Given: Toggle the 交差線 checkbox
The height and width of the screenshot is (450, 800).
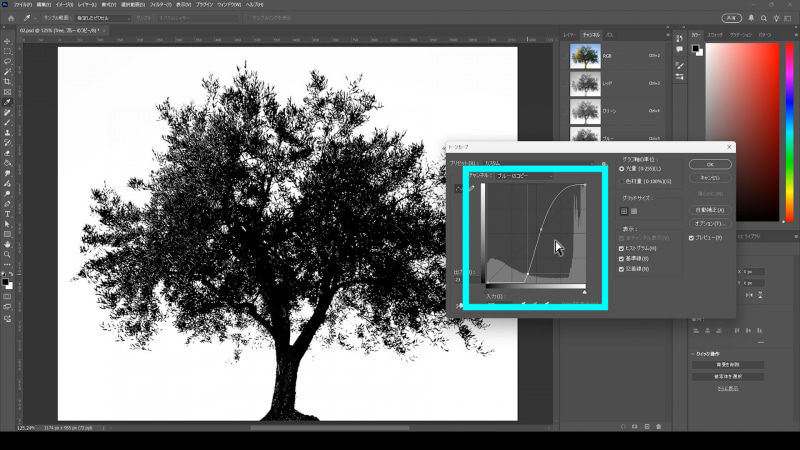Looking at the screenshot, I should pyautogui.click(x=621, y=269).
